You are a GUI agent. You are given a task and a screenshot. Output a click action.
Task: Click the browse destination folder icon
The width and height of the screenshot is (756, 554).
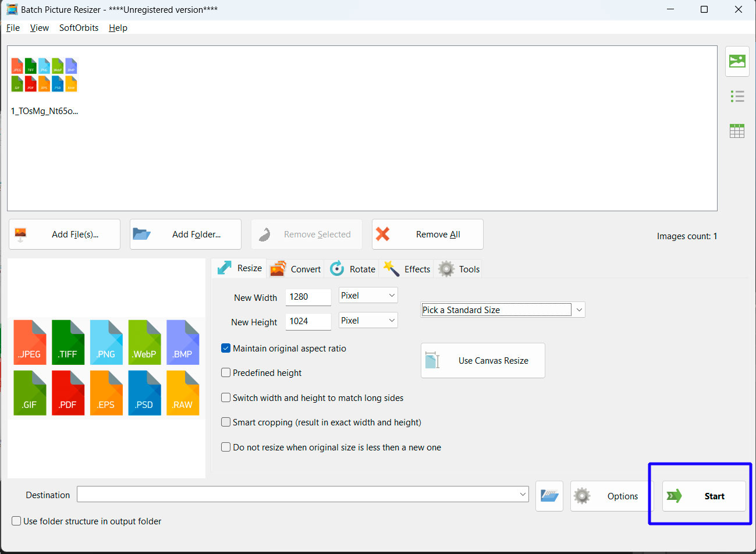pos(549,496)
